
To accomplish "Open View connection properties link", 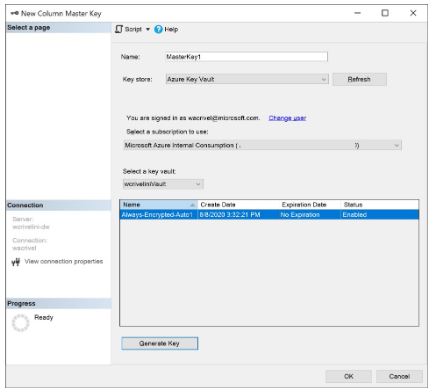I will tap(64, 261).
